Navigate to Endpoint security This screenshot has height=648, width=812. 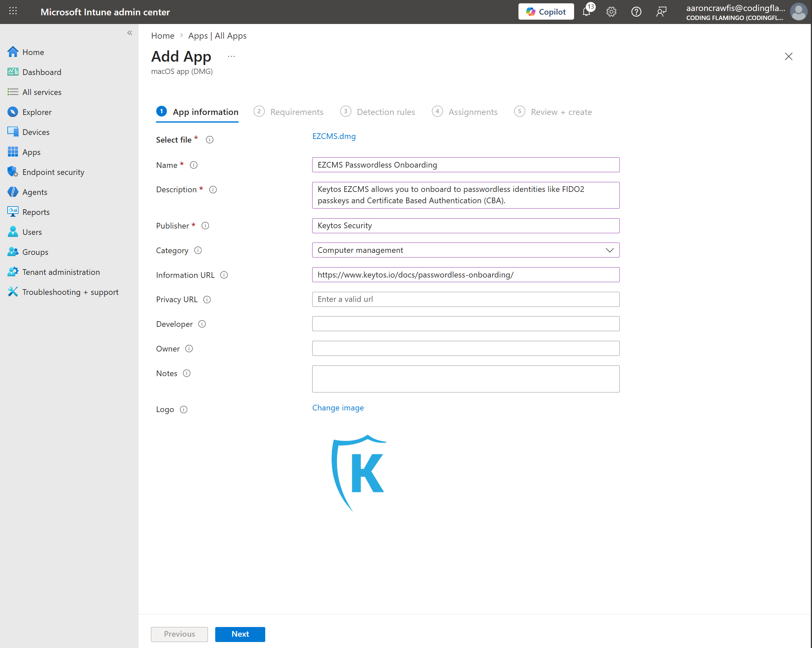click(x=53, y=172)
